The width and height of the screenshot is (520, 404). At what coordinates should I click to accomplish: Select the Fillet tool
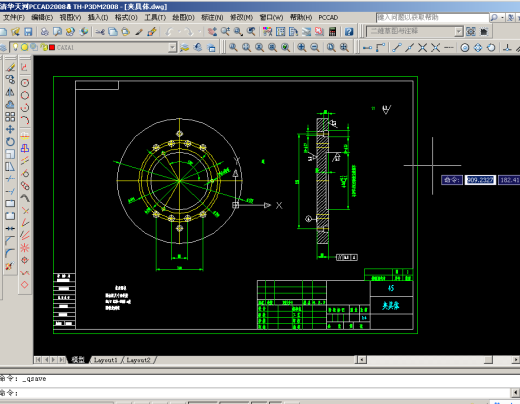pos(10,253)
